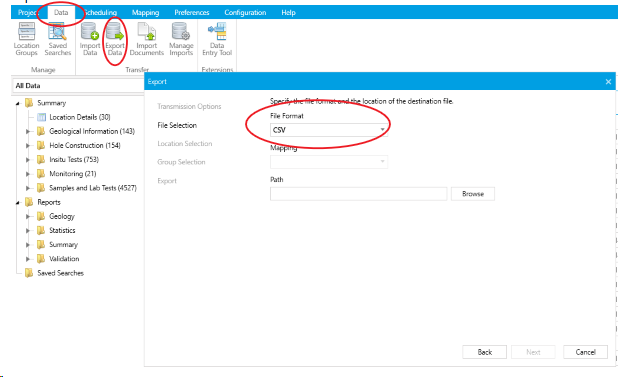638x377 pixels.
Task: Click the Cancel button
Action: [x=586, y=352]
